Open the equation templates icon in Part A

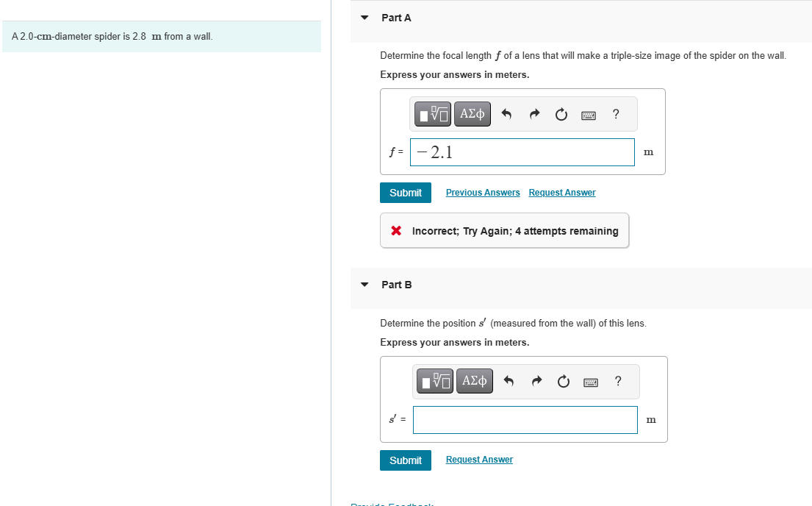click(x=432, y=114)
